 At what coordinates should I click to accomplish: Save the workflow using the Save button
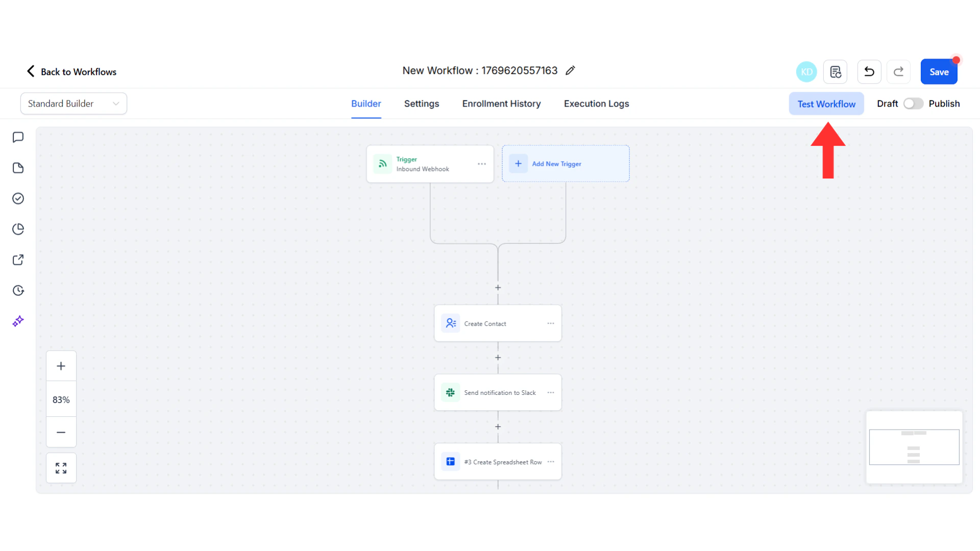[x=939, y=71]
